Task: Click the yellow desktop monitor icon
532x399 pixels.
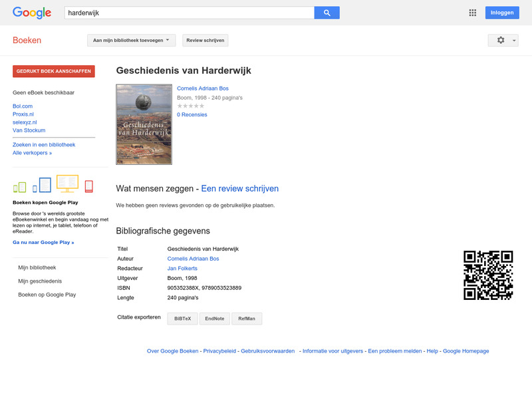Action: tap(67, 184)
